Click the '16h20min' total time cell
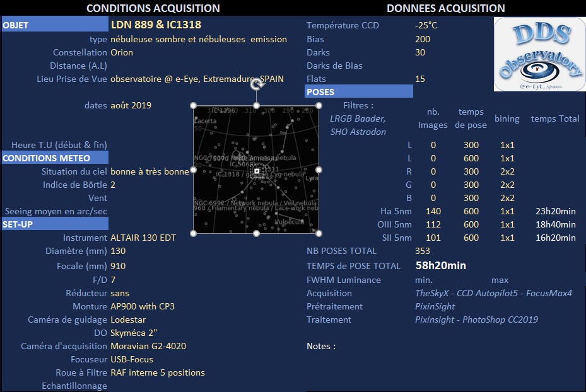Screen dimensions: 586x392 point(555,238)
